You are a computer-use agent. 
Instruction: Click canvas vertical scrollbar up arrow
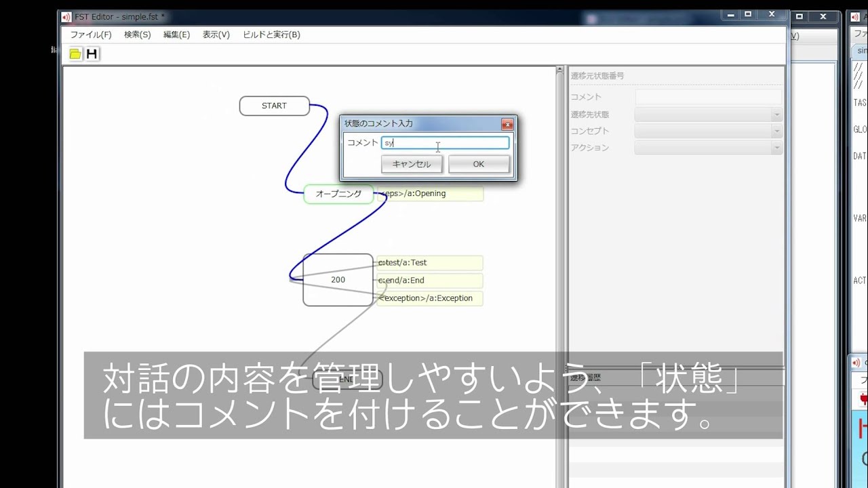pos(559,69)
